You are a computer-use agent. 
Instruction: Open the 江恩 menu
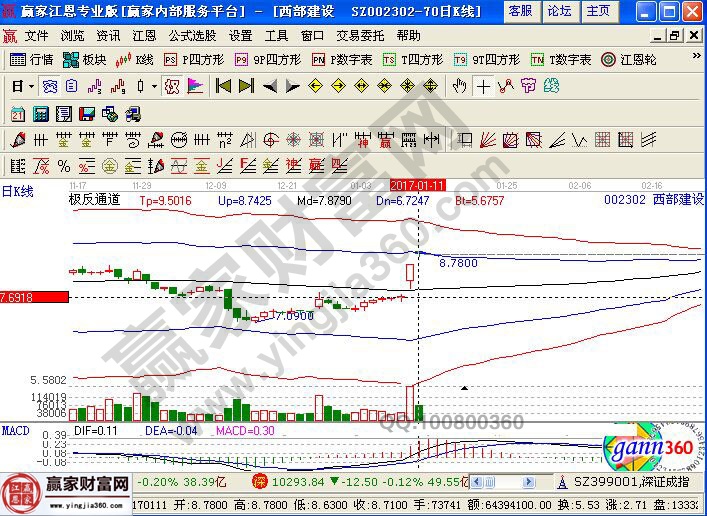(143, 35)
